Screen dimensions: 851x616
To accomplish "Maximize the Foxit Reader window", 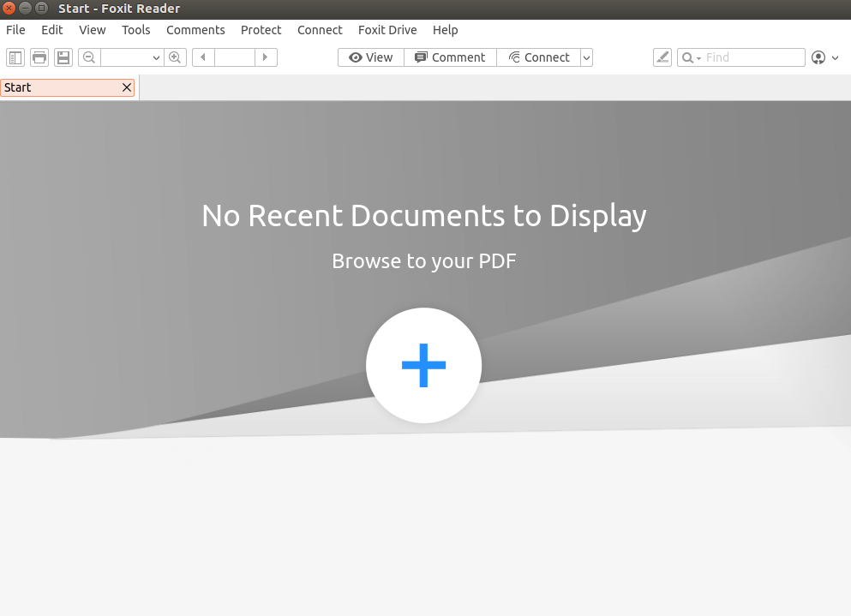I will pyautogui.click(x=41, y=9).
